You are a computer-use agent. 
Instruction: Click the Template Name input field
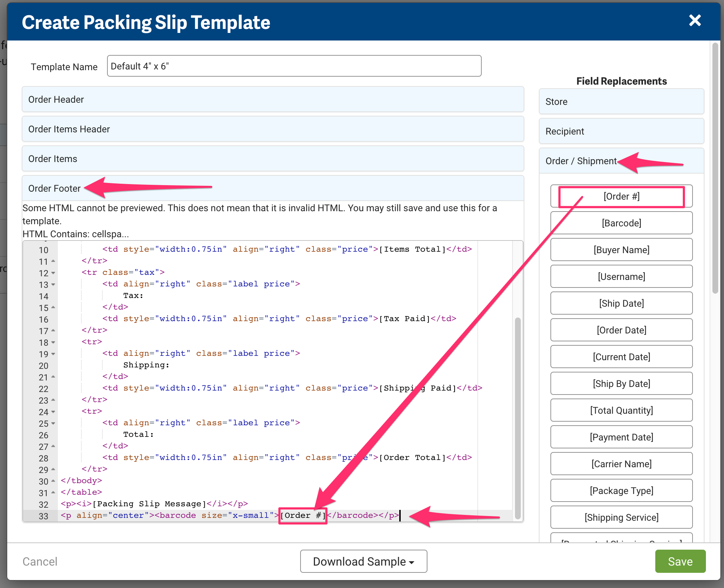click(294, 66)
